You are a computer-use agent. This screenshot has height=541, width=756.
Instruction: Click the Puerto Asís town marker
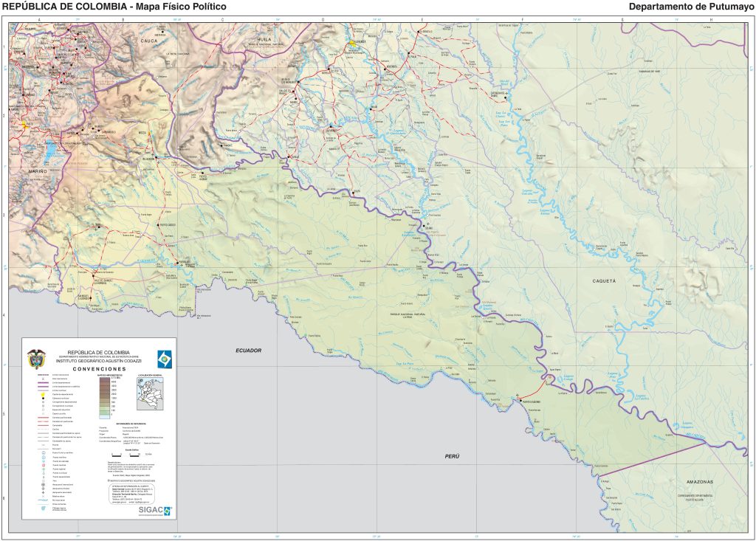point(176,261)
